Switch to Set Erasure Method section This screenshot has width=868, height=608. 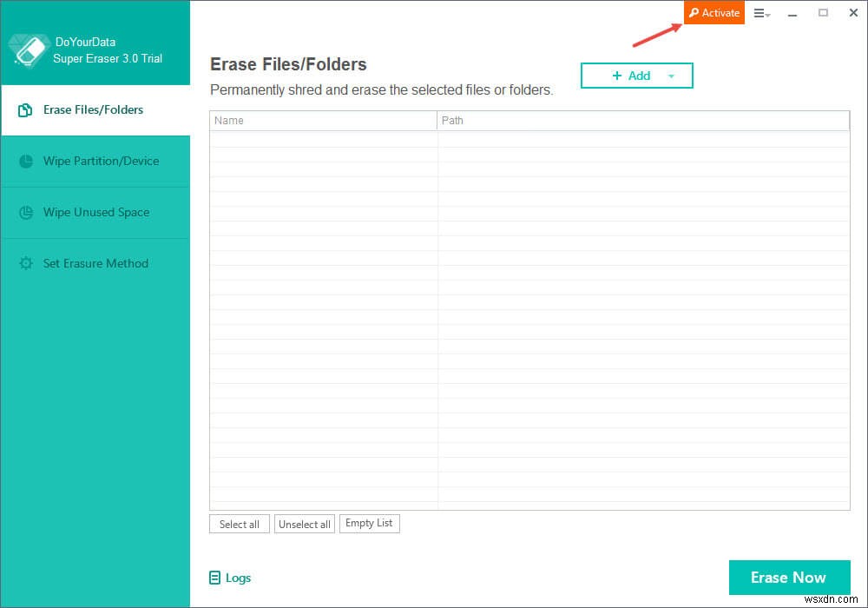pos(95,263)
